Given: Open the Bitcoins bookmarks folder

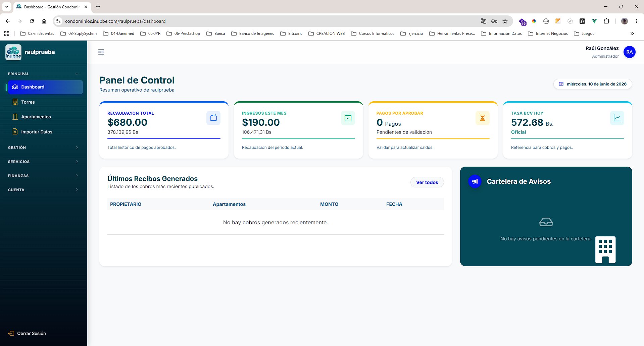Looking at the screenshot, I should point(291,34).
